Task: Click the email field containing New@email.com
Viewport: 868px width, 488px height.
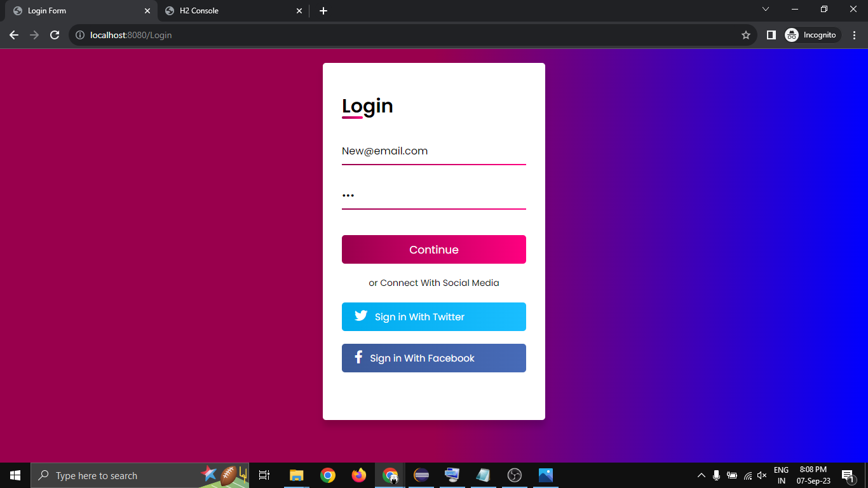Action: (434, 151)
